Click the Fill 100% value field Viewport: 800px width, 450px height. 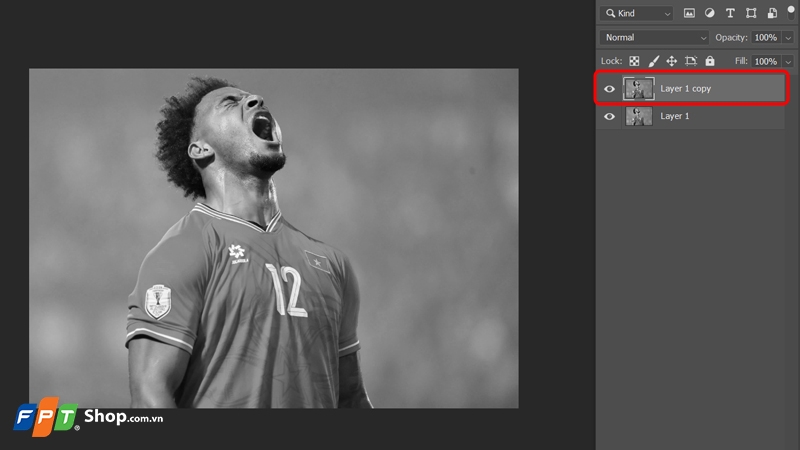pyautogui.click(x=766, y=61)
